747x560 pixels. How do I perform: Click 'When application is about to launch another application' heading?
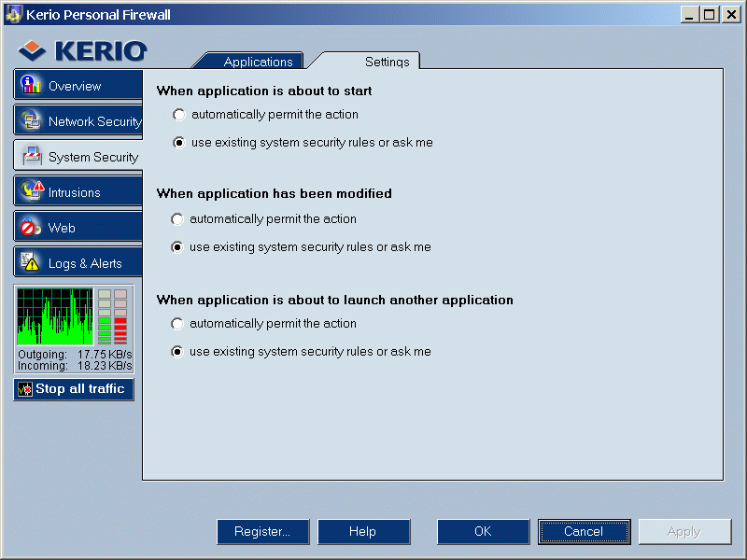click(335, 300)
